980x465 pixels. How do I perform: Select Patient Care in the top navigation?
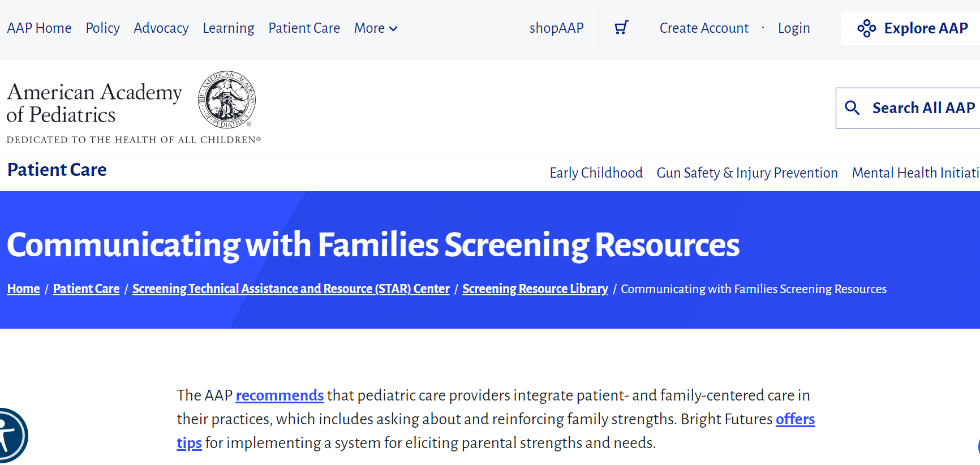[304, 28]
